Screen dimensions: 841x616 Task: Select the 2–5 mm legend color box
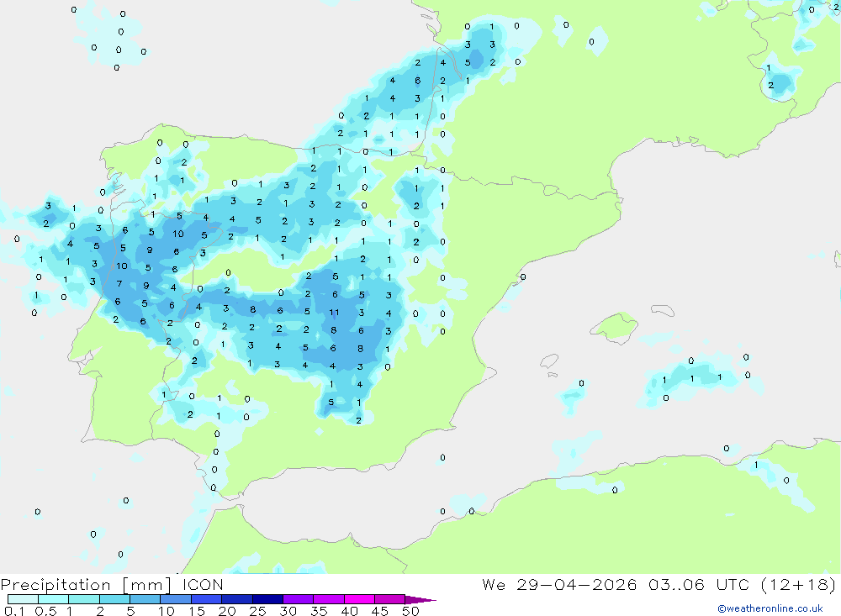click(x=114, y=599)
